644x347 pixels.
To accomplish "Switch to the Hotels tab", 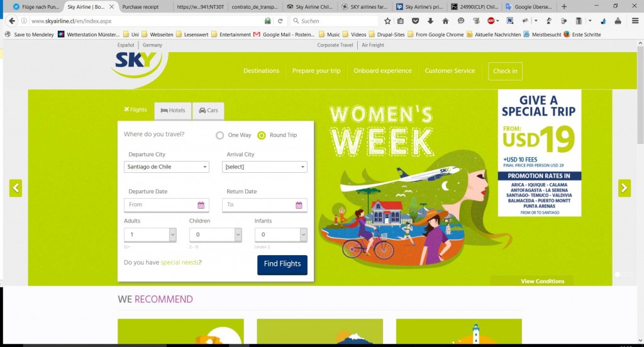I will tap(173, 111).
